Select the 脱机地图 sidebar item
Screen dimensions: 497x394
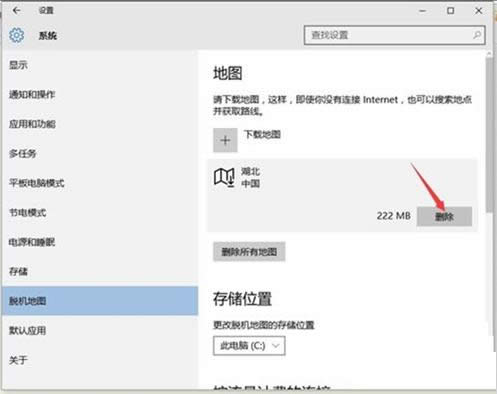click(x=100, y=301)
